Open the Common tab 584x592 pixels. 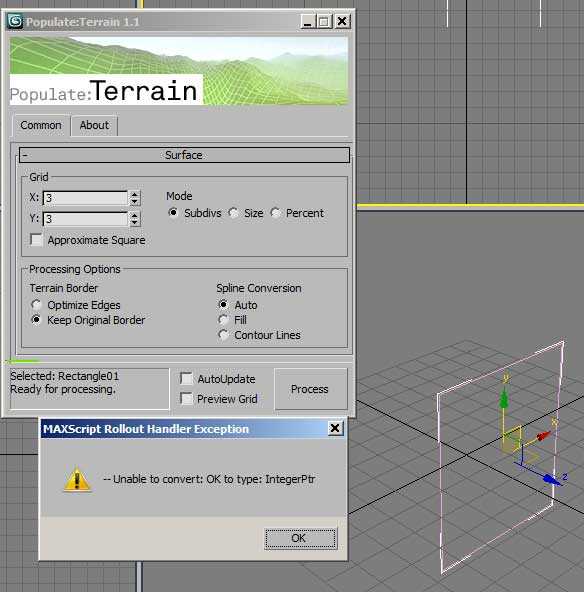point(41,125)
